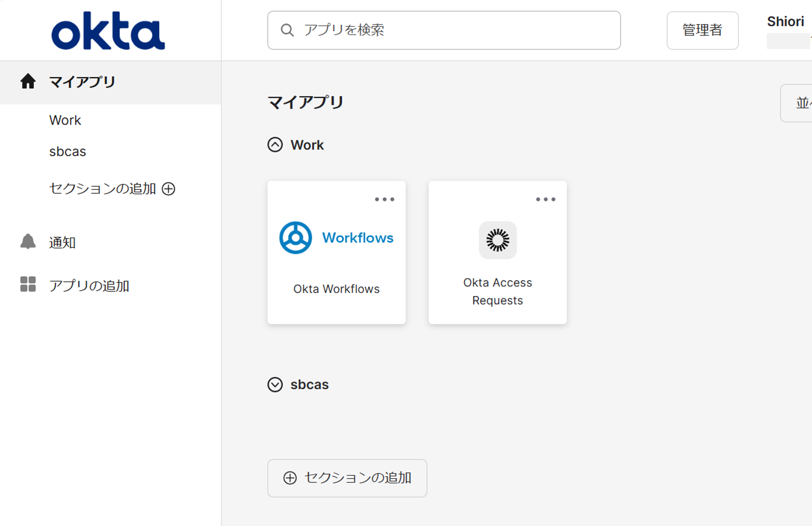Go to sbcas section in sidebar

68,152
